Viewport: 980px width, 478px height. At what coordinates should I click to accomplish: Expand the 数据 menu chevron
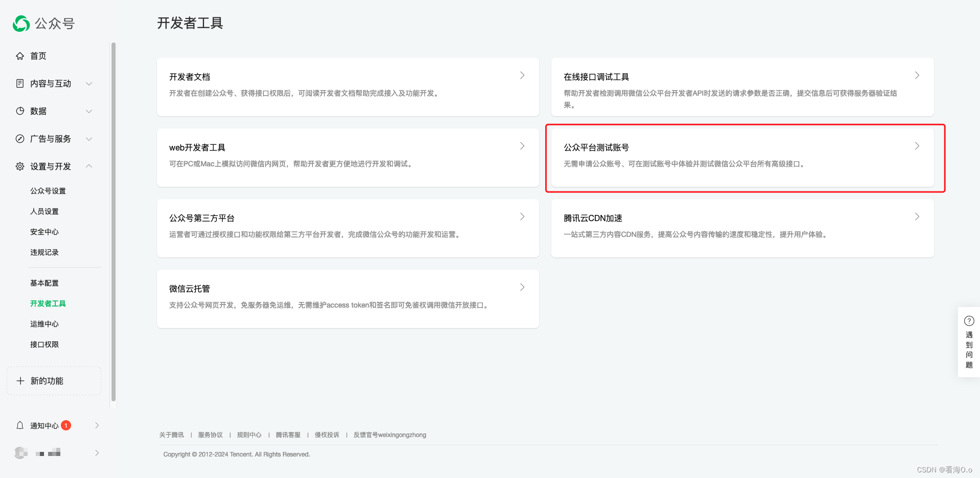click(x=89, y=111)
